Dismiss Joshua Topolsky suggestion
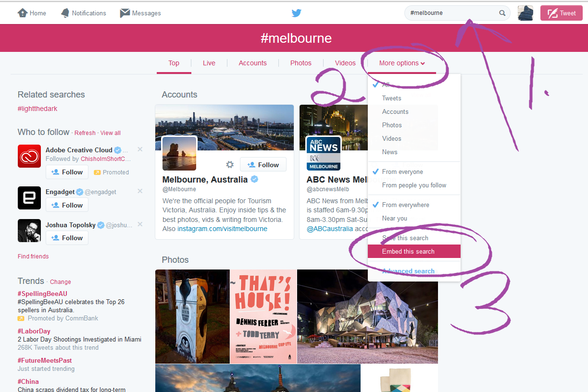 click(140, 224)
